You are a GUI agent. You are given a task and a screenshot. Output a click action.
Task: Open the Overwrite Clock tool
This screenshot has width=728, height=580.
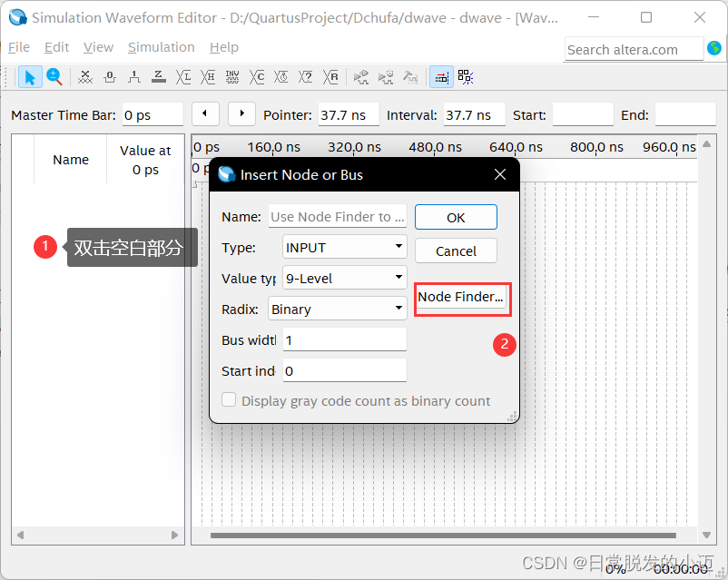(x=280, y=77)
